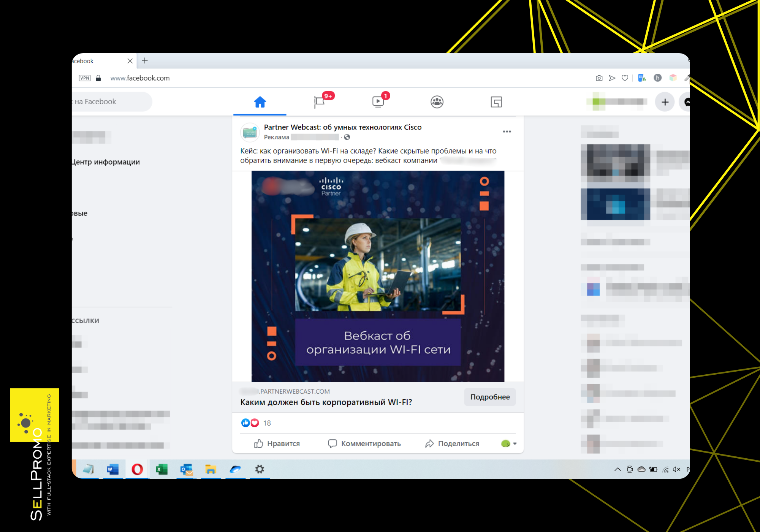Click the Facebook Home tab icon
Viewport: 760px width, 532px height.
tap(260, 102)
